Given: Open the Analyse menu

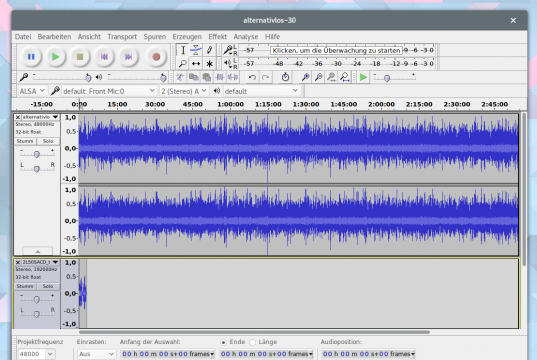Looking at the screenshot, I should click(x=246, y=37).
